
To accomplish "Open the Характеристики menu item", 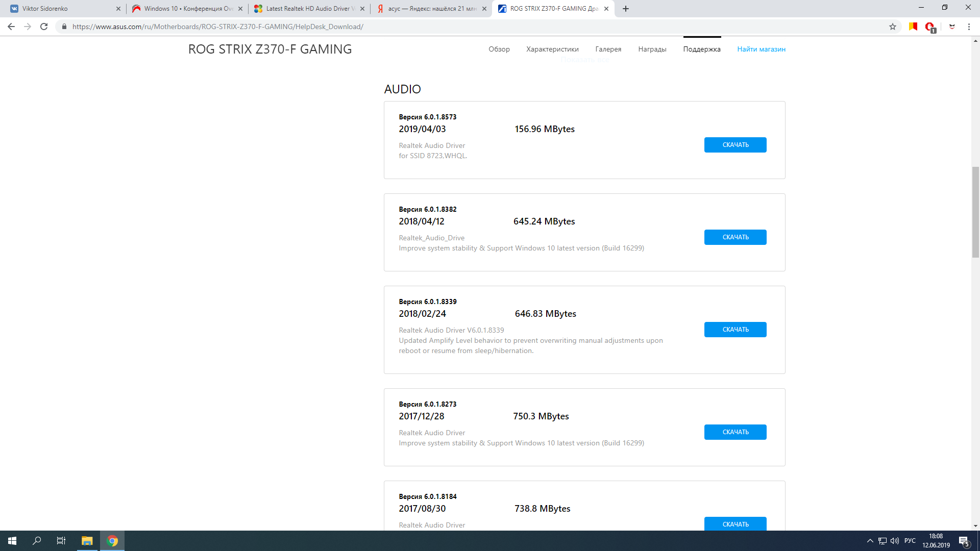I will click(552, 49).
